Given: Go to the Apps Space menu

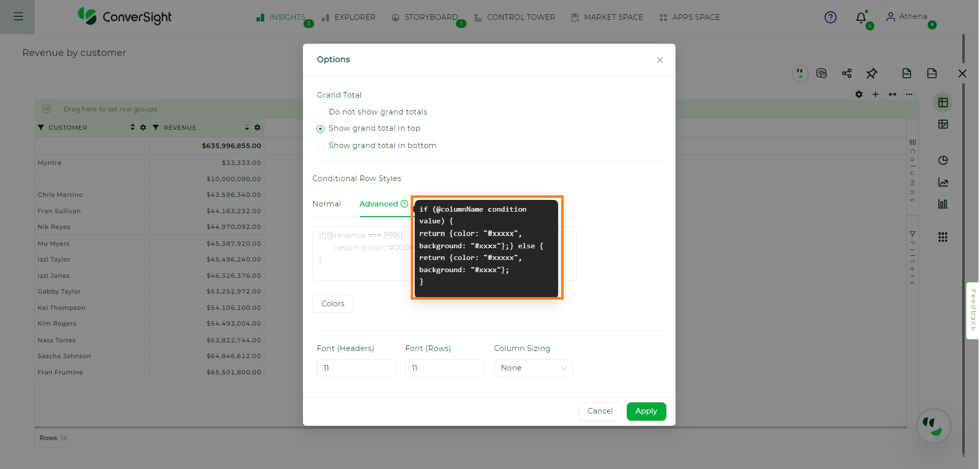Looking at the screenshot, I should 690,17.
